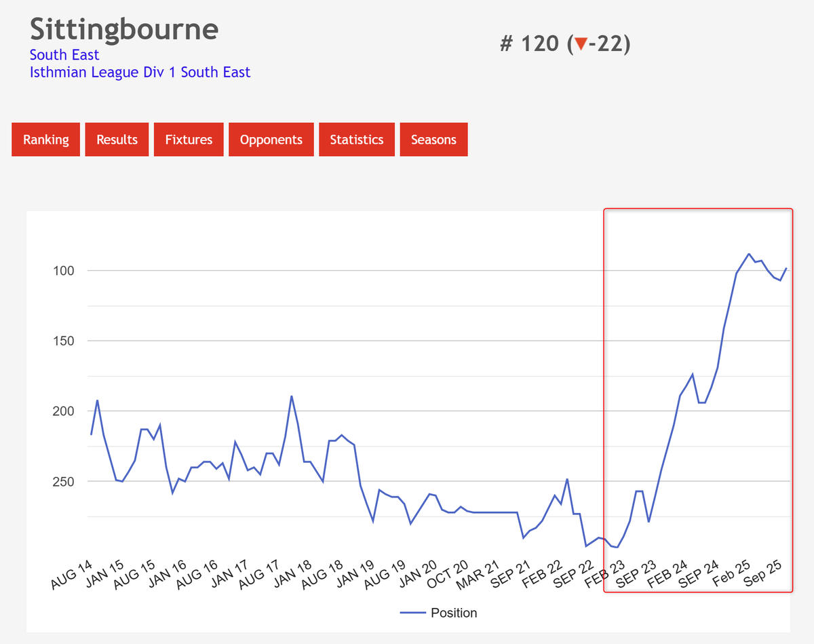Click the JAN 19 axis label
Image resolution: width=814 pixels, height=644 pixels.
click(354, 573)
